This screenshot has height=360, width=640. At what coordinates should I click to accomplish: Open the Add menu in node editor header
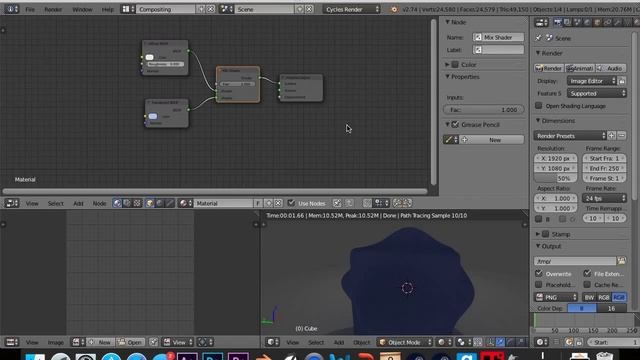[78, 203]
